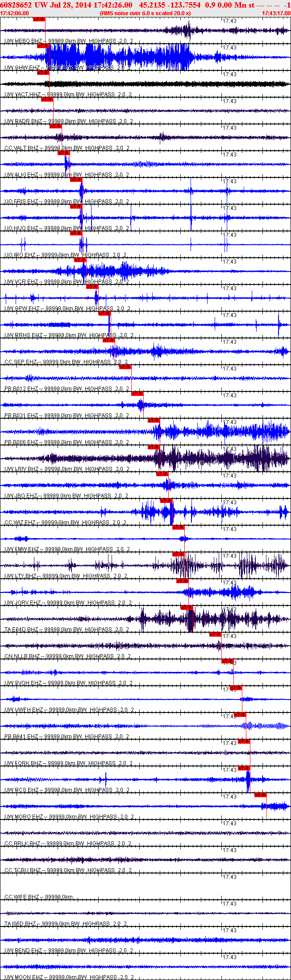
Task: Click the red pick flag above the SVOH trace
Action: pos(227,661)
